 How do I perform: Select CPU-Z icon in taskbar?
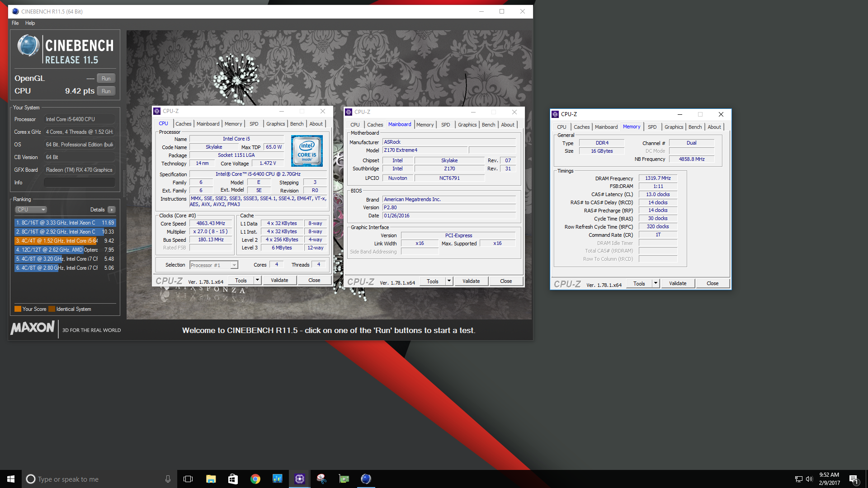[300, 479]
